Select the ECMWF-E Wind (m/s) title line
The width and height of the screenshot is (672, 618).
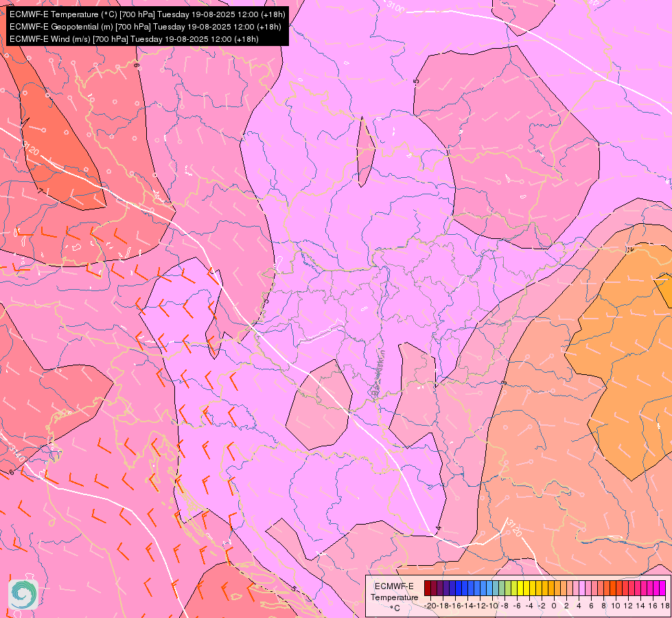pos(134,39)
